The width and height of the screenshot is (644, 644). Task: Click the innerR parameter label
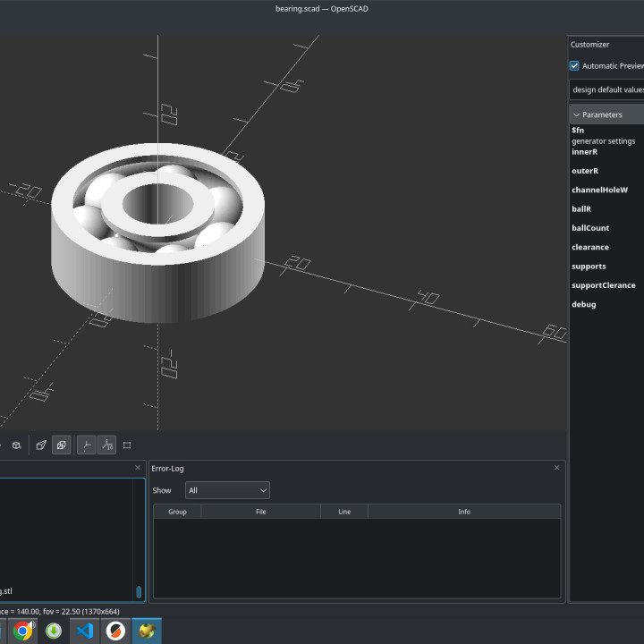pos(584,152)
